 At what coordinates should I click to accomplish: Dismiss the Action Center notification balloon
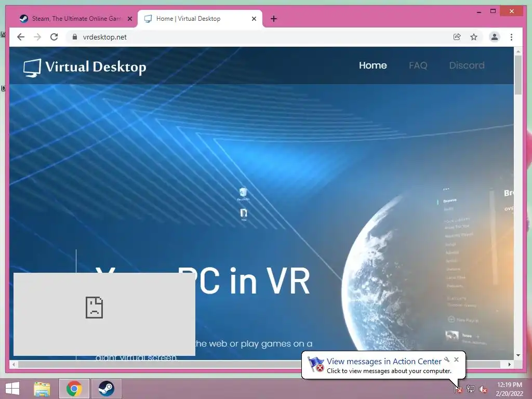456,360
